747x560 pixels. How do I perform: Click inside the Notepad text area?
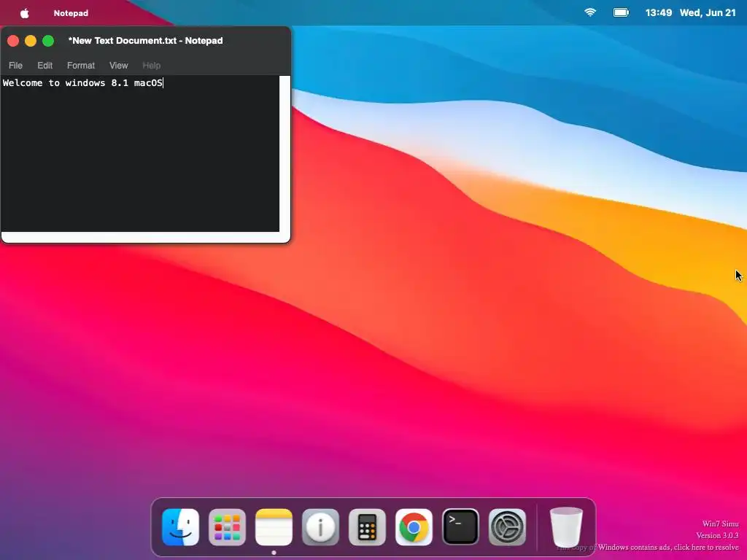point(140,154)
